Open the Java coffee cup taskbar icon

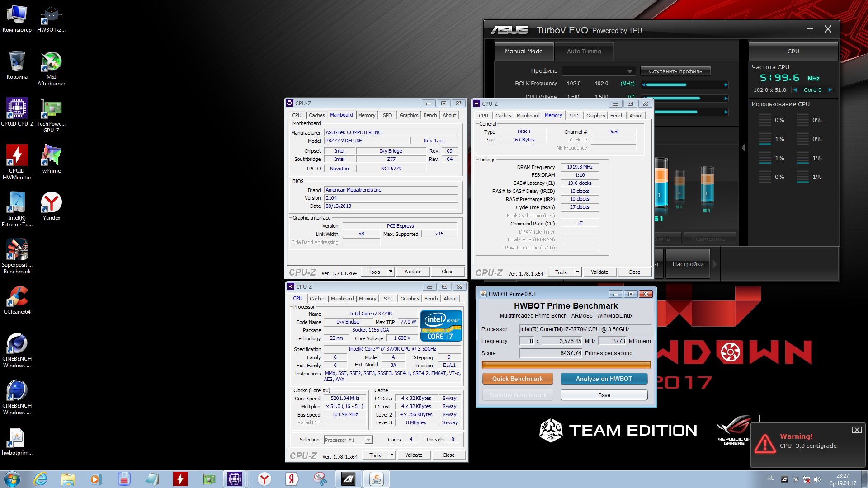tap(377, 479)
